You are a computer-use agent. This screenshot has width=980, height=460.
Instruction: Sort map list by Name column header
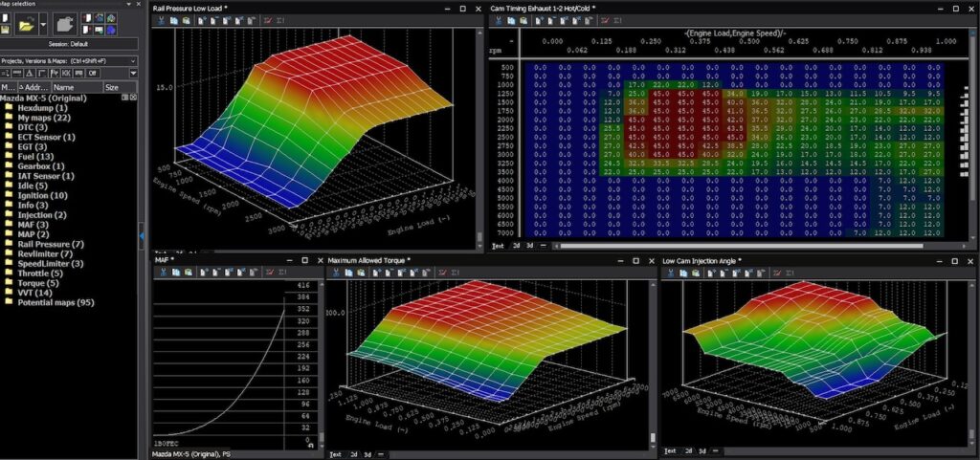click(x=77, y=88)
